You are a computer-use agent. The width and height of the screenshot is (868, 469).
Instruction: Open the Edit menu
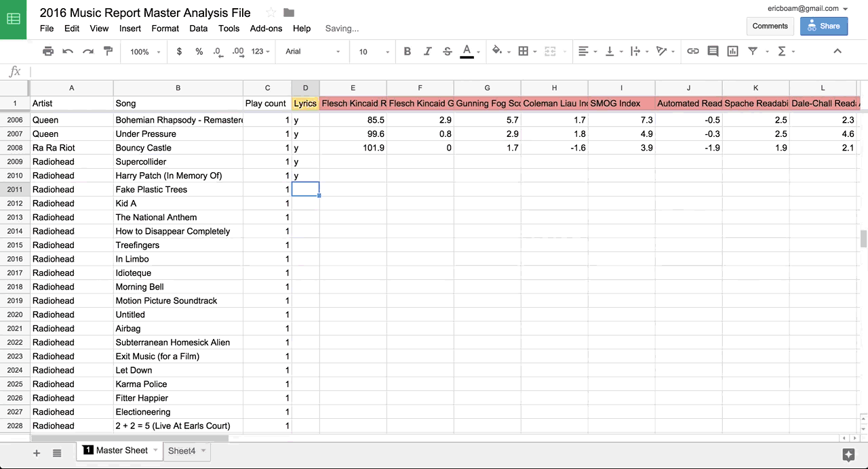coord(72,28)
